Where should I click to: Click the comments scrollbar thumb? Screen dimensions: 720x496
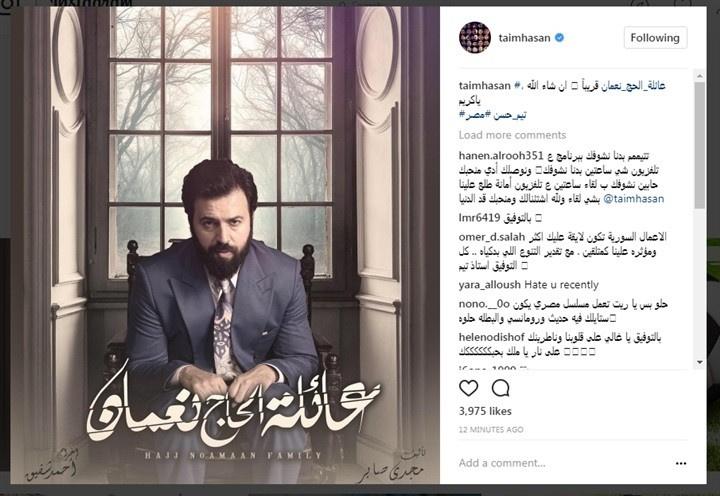pyautogui.click(x=700, y=145)
